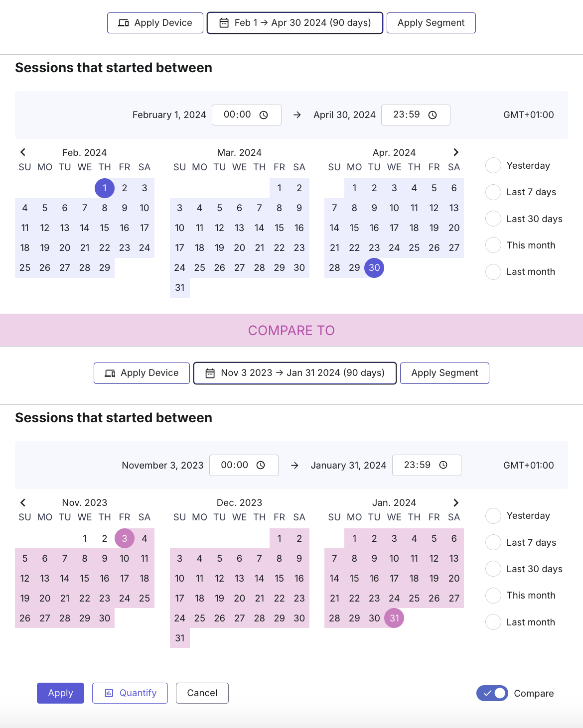Click clock icon in November start time field

click(261, 465)
